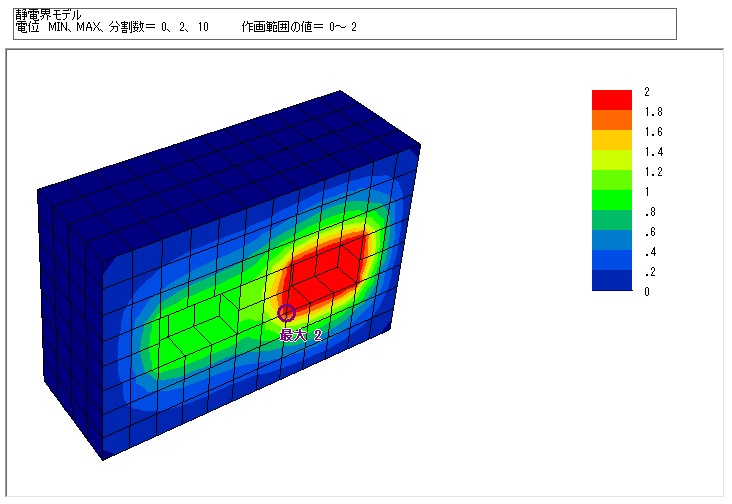Viewport: 732px width, 504px height.
Task: Click the 最大 2 label on the model
Action: tap(301, 336)
